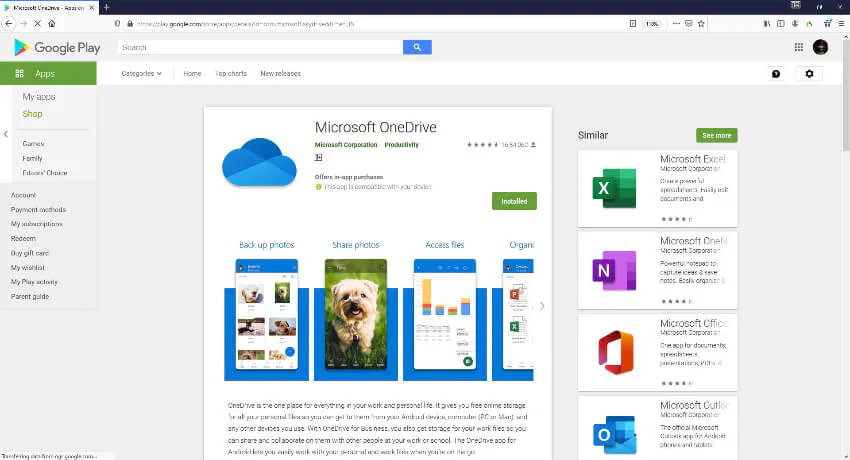Click the Microsoft Office app icon
Image resolution: width=850 pixels, height=460 pixels.
[616, 353]
